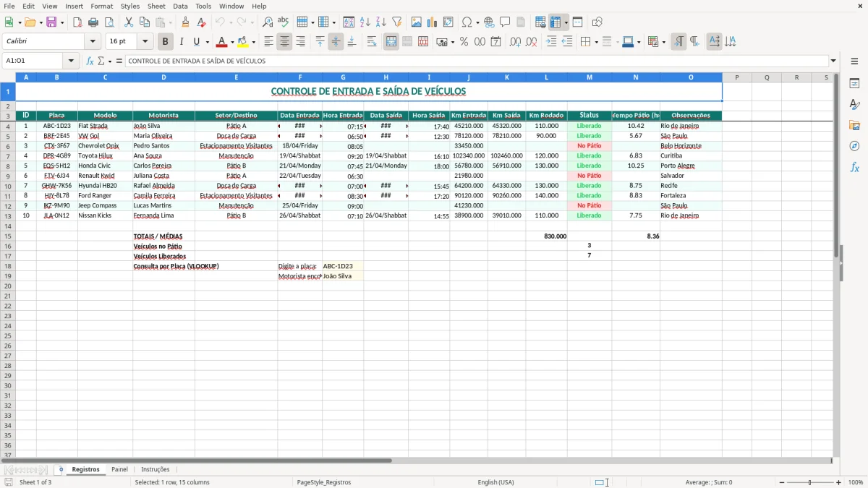Open Find and Replace
Screen dimensions: 868x488
268,22
